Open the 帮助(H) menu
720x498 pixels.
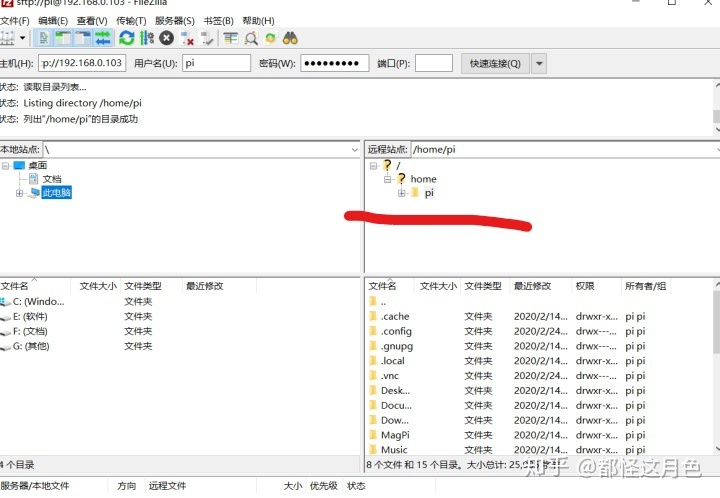(258, 21)
